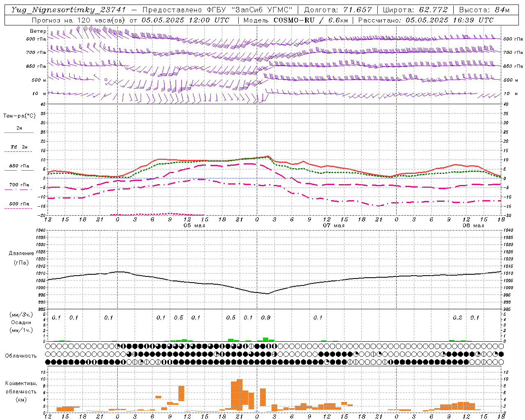
Task: Click the Облачность row label
Action: pos(21,356)
